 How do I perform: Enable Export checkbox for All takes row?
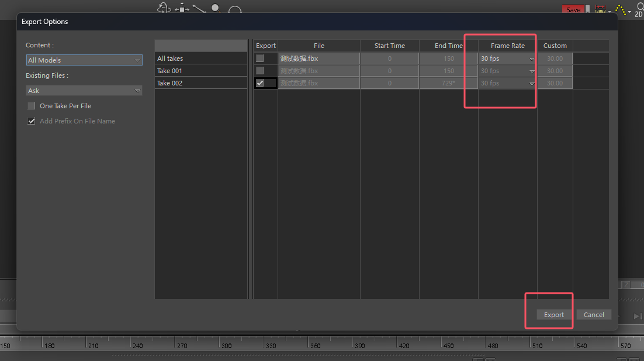(x=260, y=59)
